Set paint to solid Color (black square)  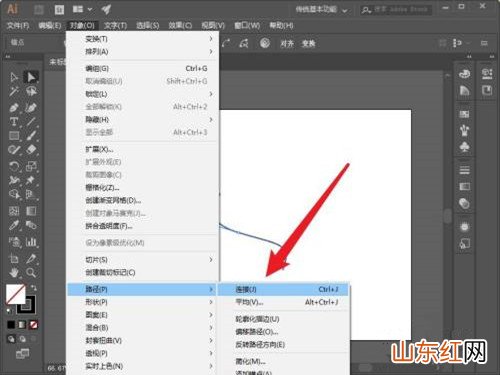point(11,324)
